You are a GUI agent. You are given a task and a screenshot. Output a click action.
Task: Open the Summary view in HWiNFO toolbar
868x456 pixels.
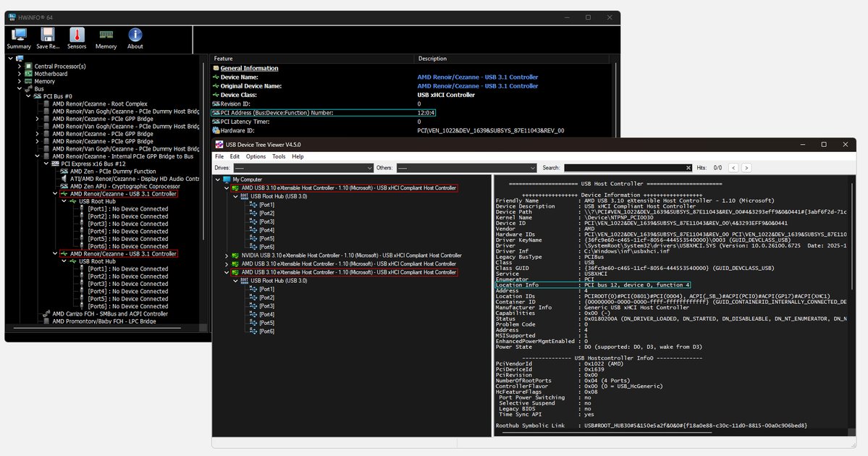(19, 39)
